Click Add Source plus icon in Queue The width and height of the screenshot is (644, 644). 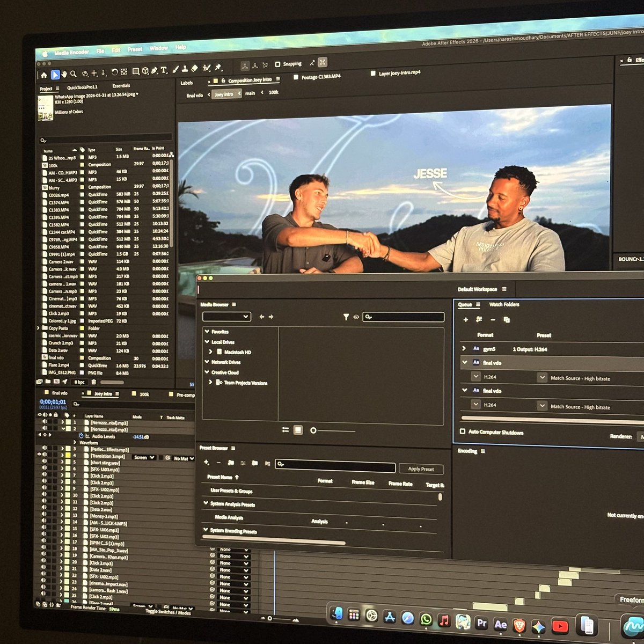coord(465,320)
